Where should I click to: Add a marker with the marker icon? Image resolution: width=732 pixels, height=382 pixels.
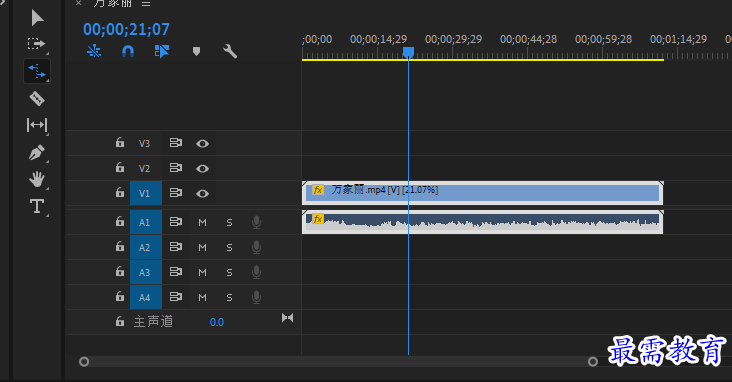196,51
